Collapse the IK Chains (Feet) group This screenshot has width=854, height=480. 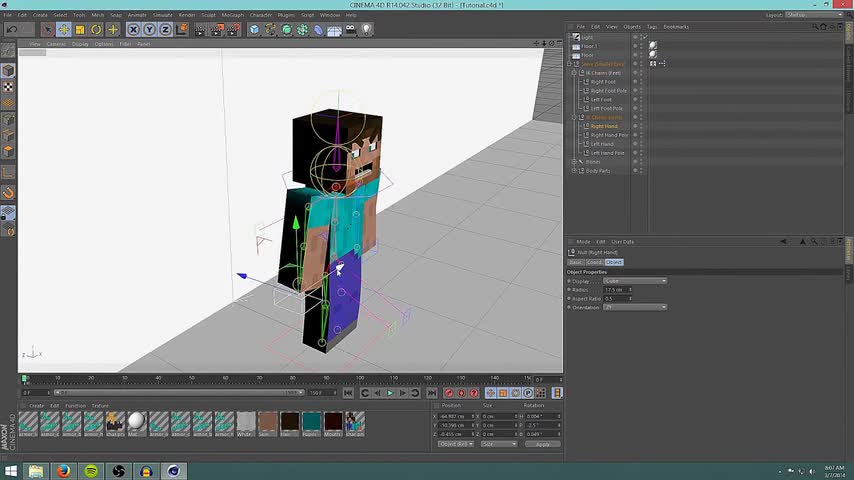coord(574,73)
